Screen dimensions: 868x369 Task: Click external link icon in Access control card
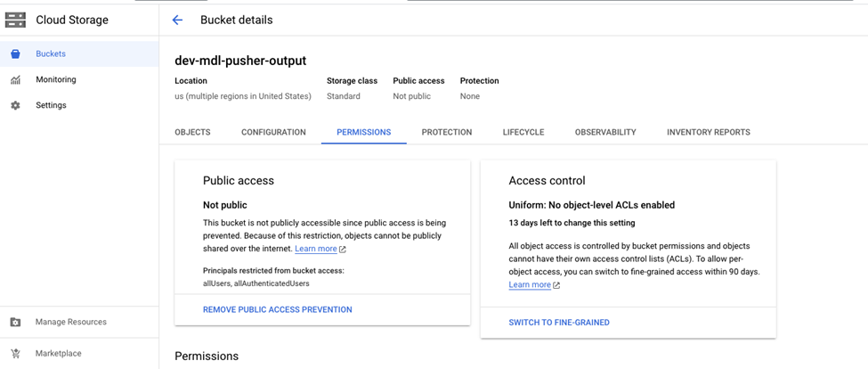point(556,285)
